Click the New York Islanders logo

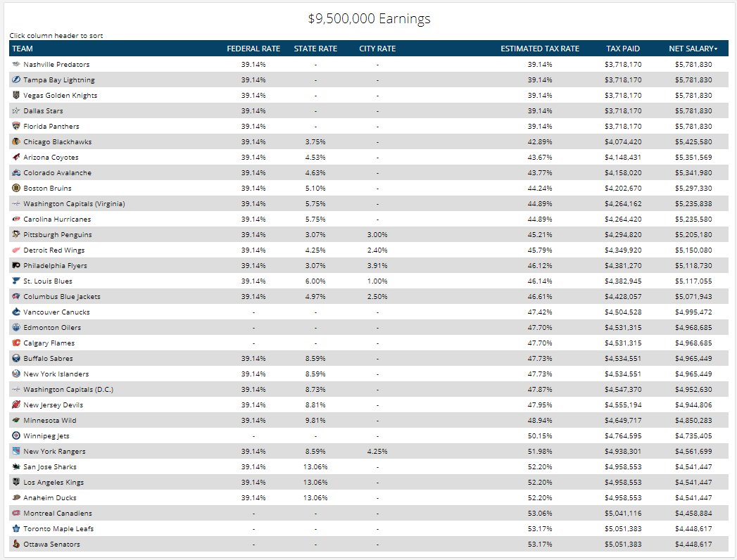16,374
